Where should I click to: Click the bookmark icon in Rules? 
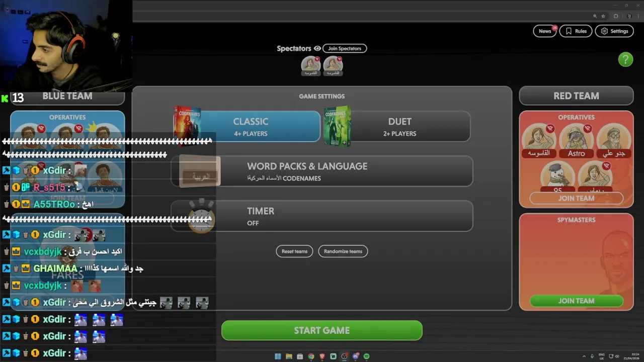(569, 31)
